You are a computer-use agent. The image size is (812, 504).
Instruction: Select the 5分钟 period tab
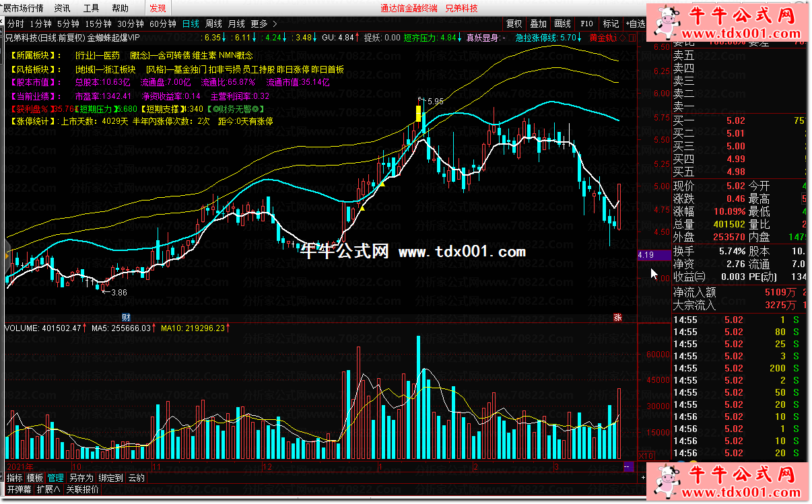tap(68, 24)
